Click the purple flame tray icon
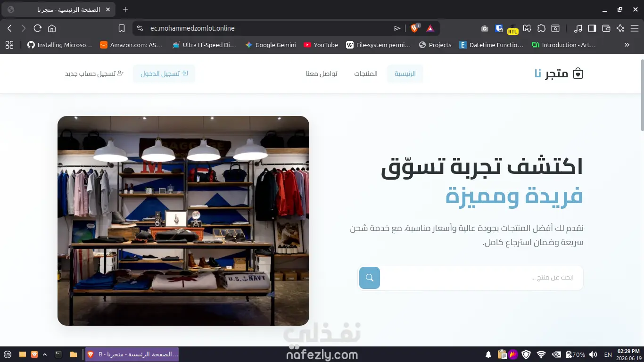This screenshot has width=644, height=362. (513, 354)
